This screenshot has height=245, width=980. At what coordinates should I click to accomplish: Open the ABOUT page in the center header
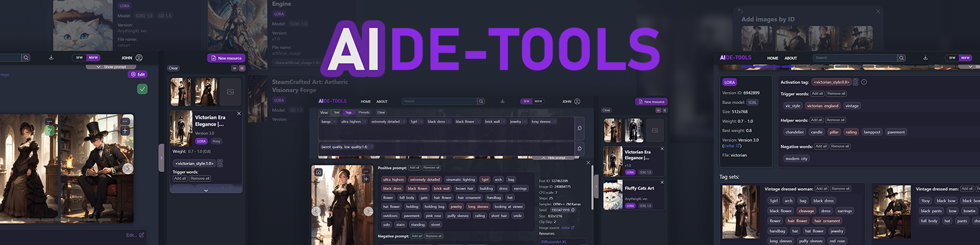pos(382,101)
